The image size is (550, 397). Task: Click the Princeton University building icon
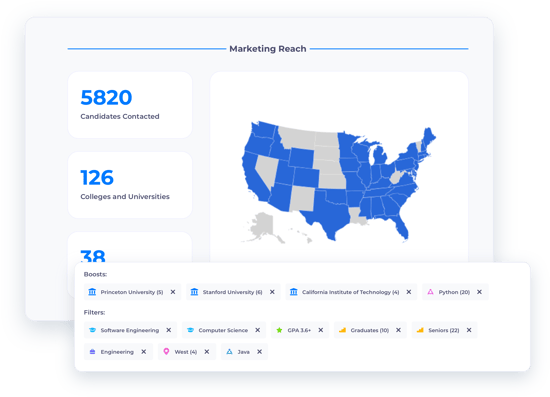click(92, 292)
